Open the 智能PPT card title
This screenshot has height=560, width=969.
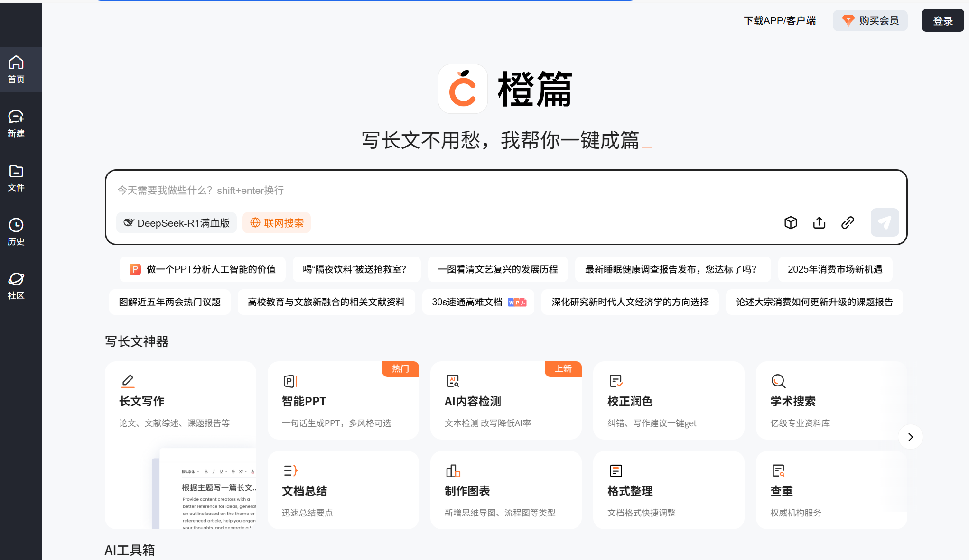click(x=304, y=401)
